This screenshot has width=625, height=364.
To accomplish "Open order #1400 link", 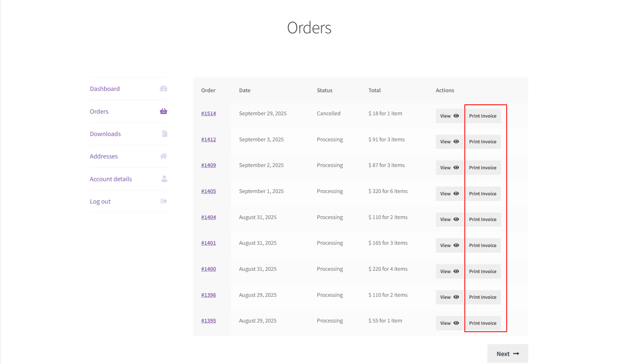I will click(208, 269).
